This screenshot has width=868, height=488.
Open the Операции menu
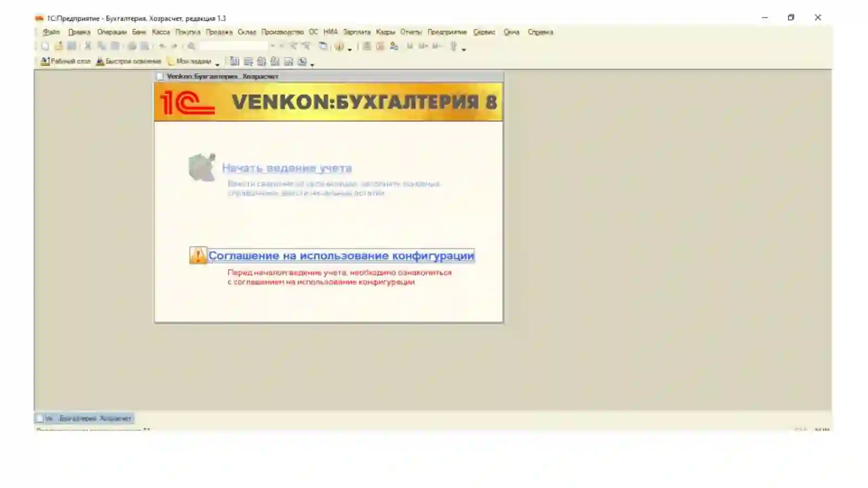[112, 32]
